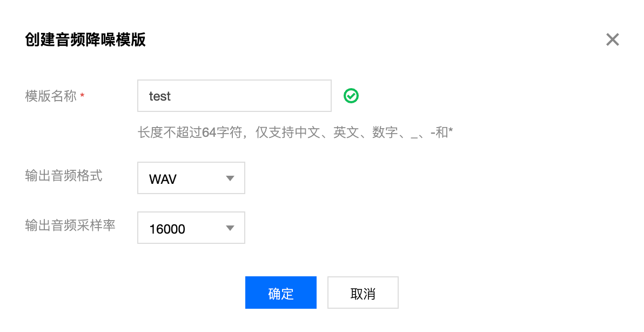This screenshot has width=644, height=332.
Task: Select the WAV value text
Action: (x=163, y=179)
